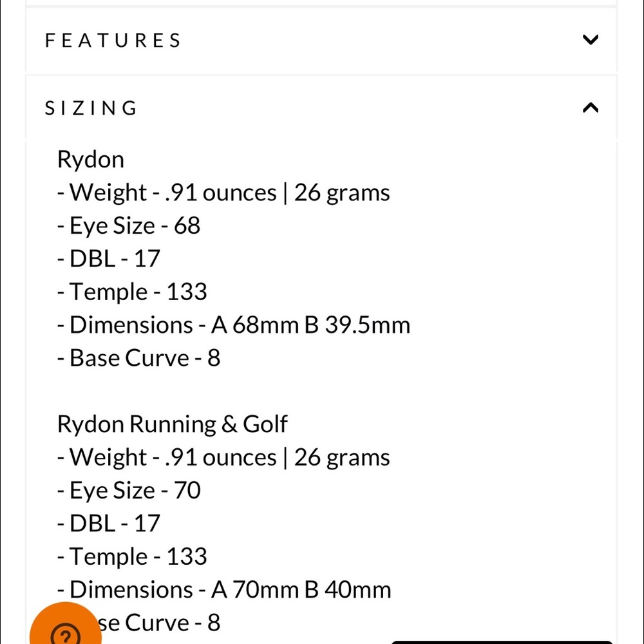The image size is (644, 644).
Task: Expand the Features section chevron
Action: 590,40
